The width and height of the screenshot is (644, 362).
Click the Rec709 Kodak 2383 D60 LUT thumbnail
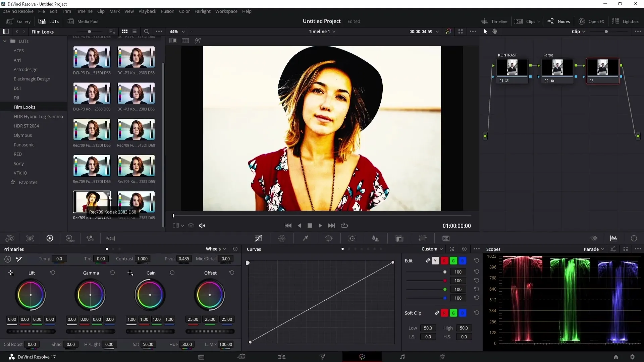[92, 202]
